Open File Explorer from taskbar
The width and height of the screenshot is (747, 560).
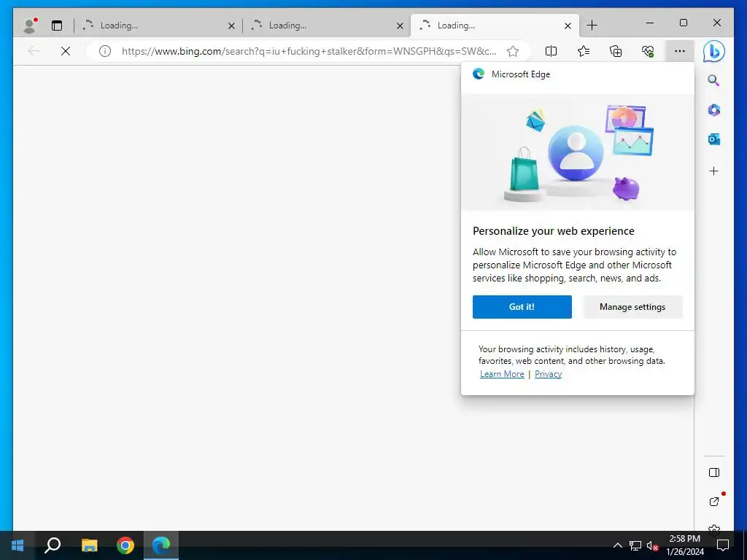coord(89,545)
